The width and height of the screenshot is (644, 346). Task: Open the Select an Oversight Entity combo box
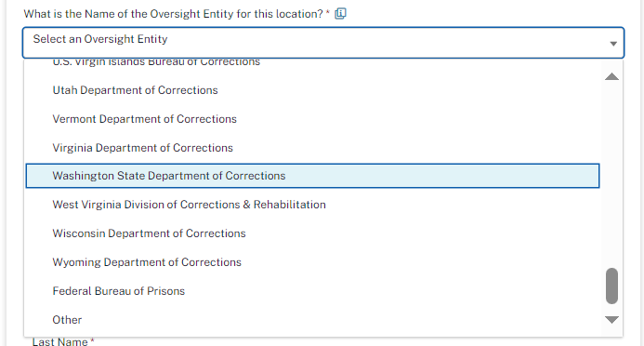[x=323, y=43]
